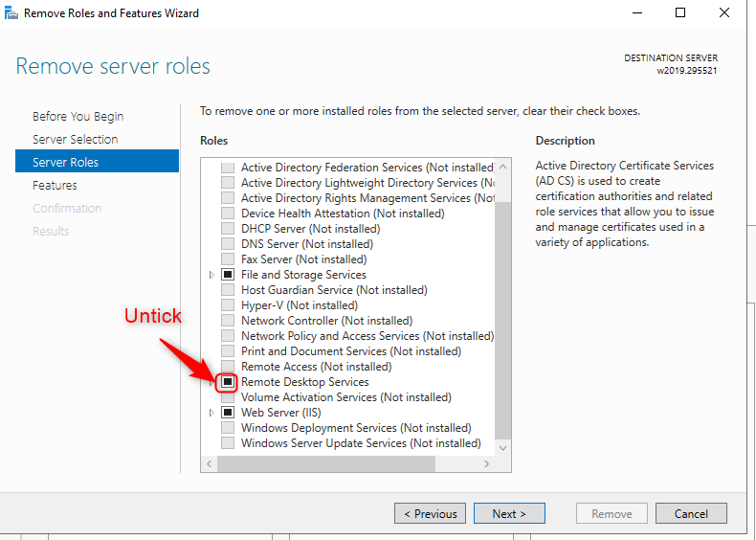This screenshot has height=540, width=756.
Task: Open the Server Selection step
Action: (x=75, y=139)
